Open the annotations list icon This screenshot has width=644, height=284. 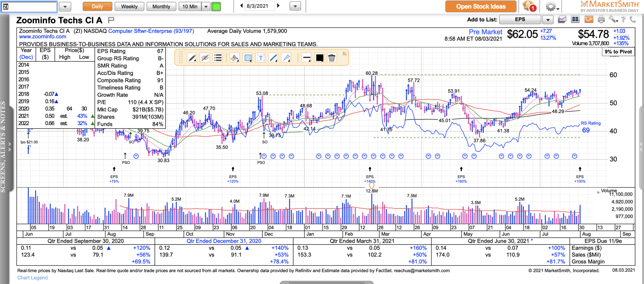click(x=218, y=58)
